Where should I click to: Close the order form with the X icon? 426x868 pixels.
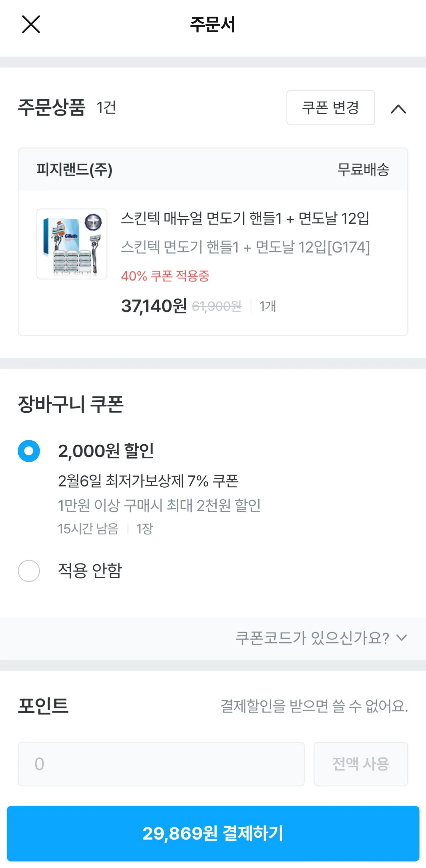[x=31, y=25]
